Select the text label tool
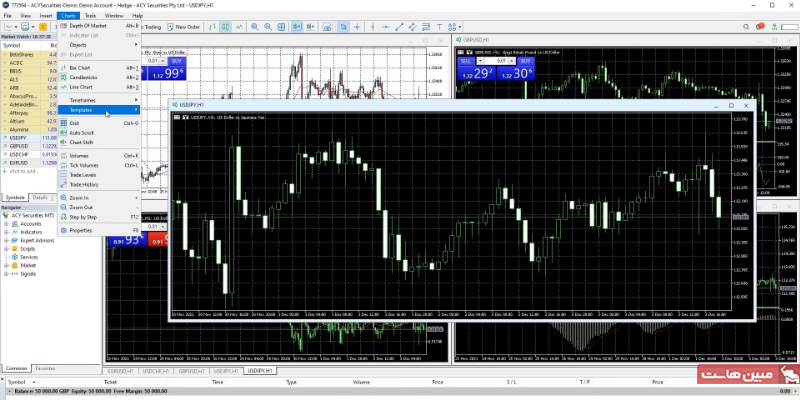 439,27
